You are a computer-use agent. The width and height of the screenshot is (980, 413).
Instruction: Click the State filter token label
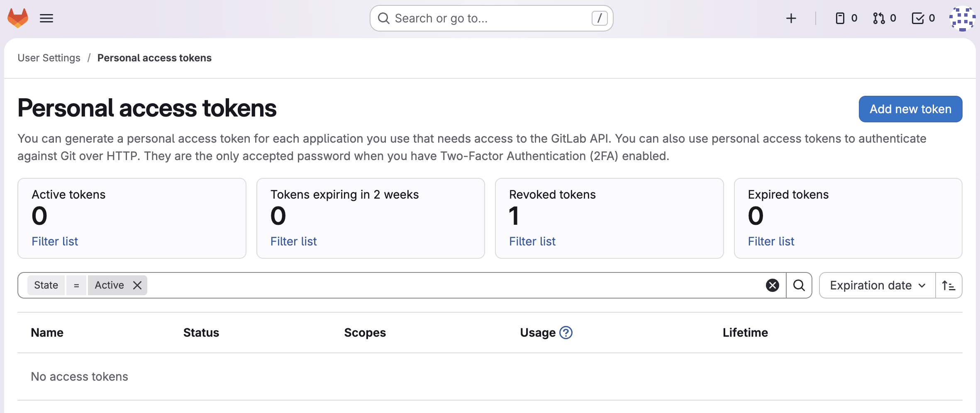(x=46, y=285)
